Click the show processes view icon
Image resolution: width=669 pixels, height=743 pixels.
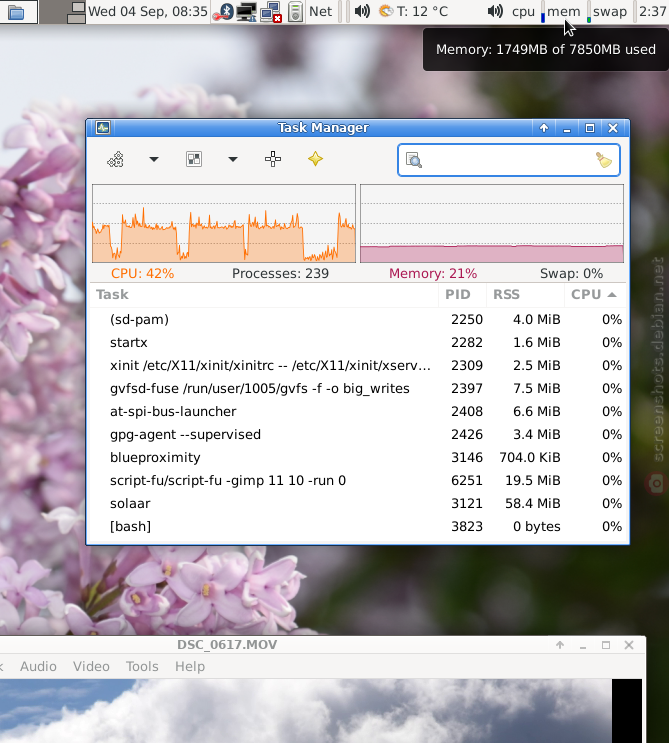(x=194, y=159)
